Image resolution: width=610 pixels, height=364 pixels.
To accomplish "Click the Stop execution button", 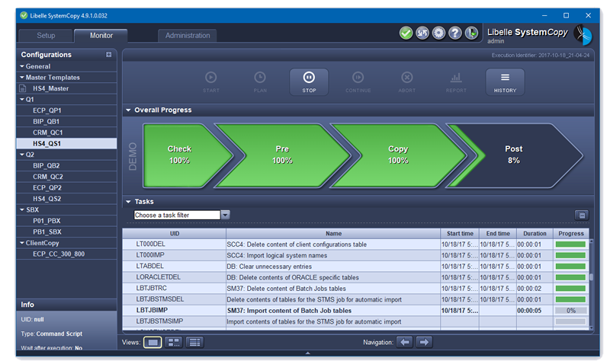I will 309,81.
